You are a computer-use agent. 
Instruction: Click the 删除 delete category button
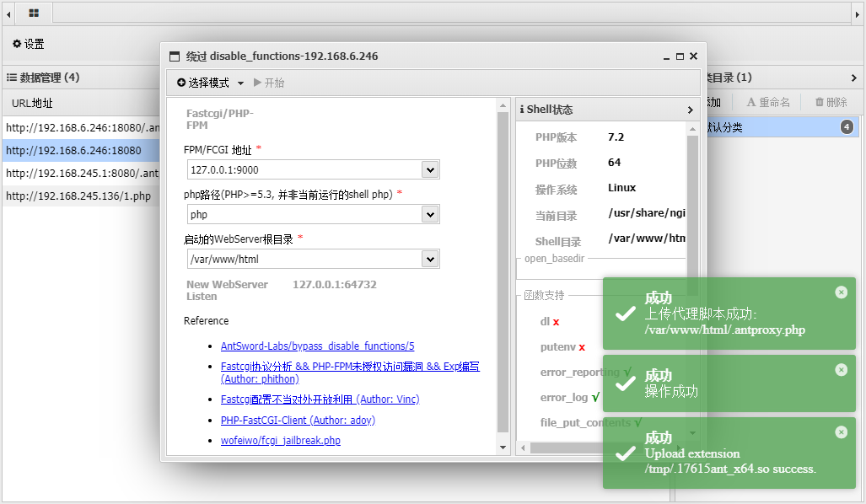tap(831, 102)
